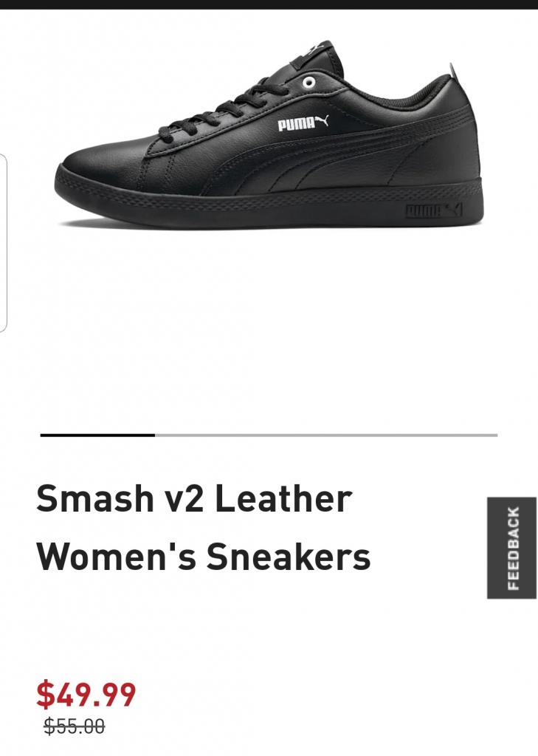538x756 pixels.
Task: Click the heel pull tab of the sneaker
Action: [x=453, y=71]
